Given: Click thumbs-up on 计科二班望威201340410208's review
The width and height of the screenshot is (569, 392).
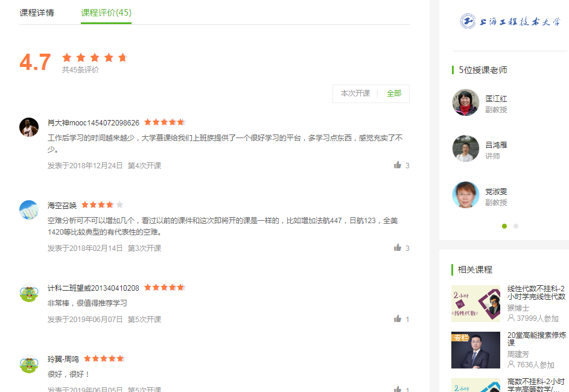Looking at the screenshot, I should (398, 319).
